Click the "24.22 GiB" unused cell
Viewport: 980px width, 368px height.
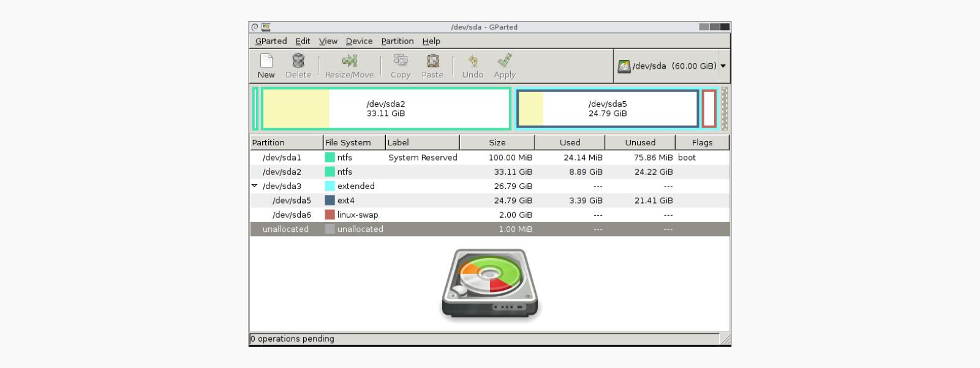(654, 172)
